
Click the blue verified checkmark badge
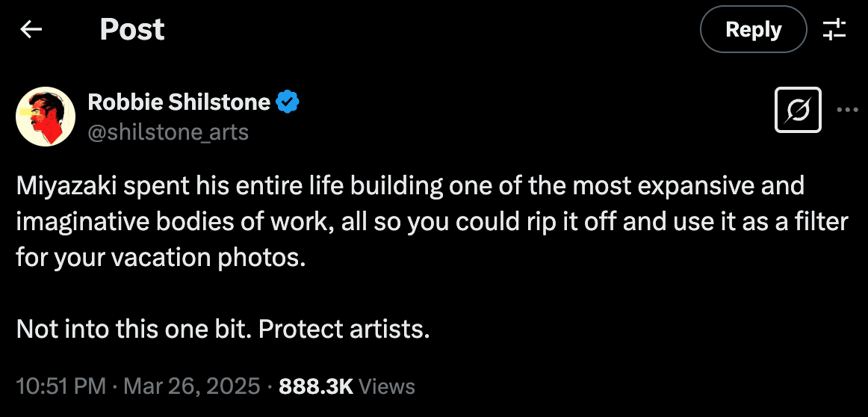(288, 102)
